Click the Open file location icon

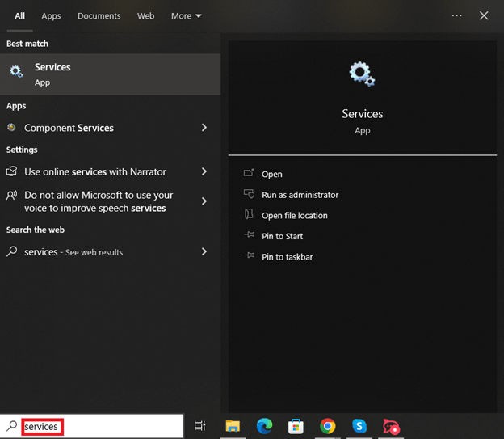click(249, 214)
